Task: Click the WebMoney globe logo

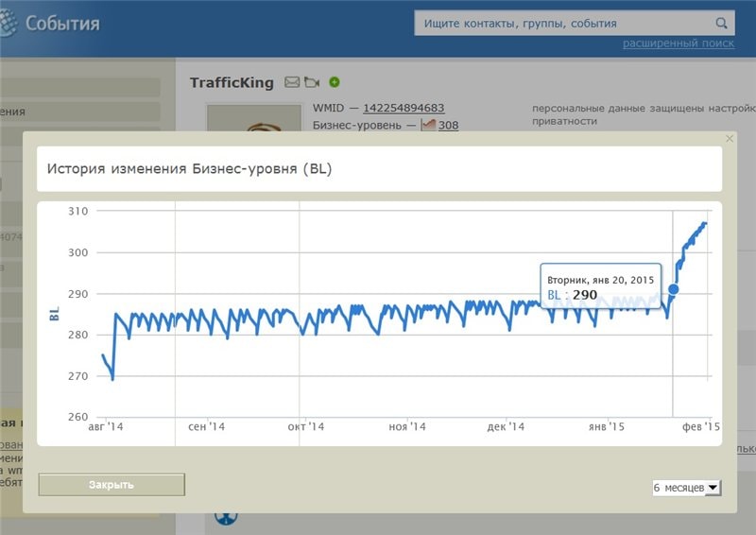Action: pyautogui.click(x=11, y=23)
